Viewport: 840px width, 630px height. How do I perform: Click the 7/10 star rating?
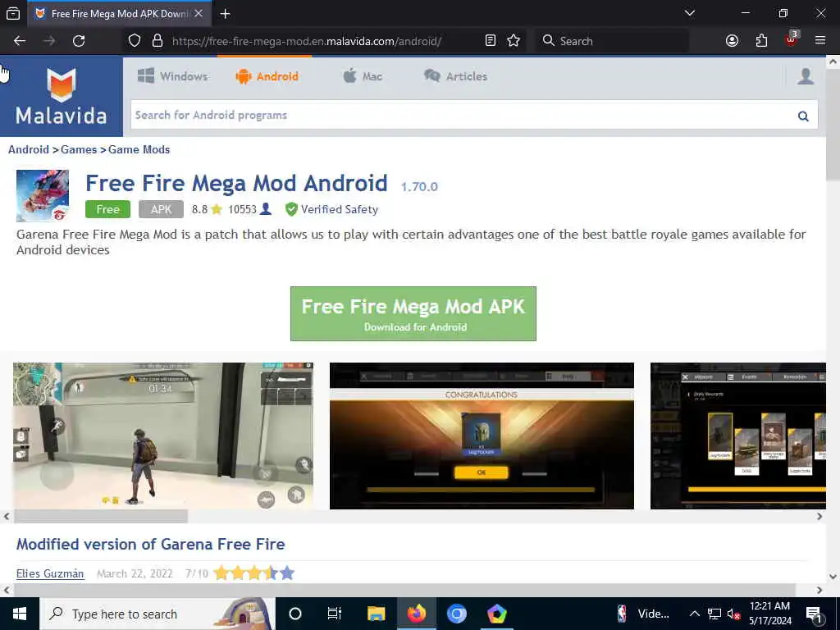[254, 573]
